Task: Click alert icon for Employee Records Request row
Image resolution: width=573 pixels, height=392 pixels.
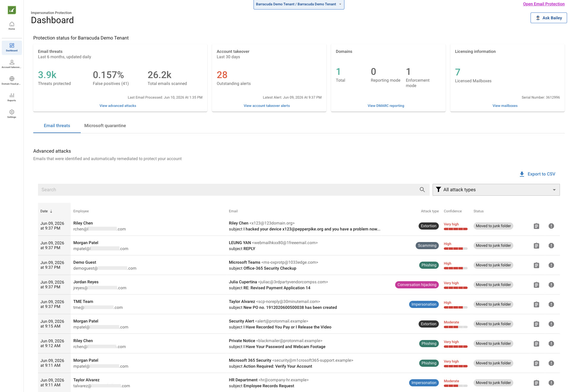Action: click(x=551, y=383)
